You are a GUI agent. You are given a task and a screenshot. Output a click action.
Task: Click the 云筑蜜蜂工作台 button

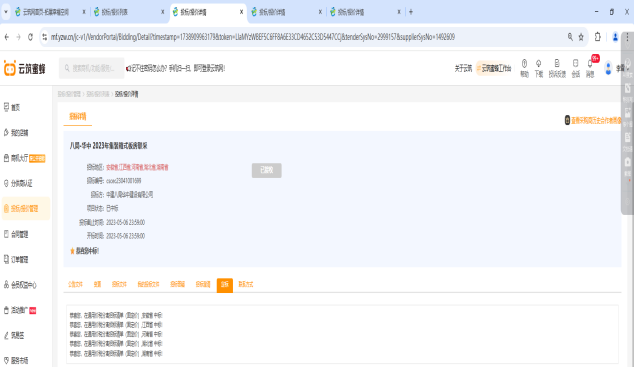[494, 68]
